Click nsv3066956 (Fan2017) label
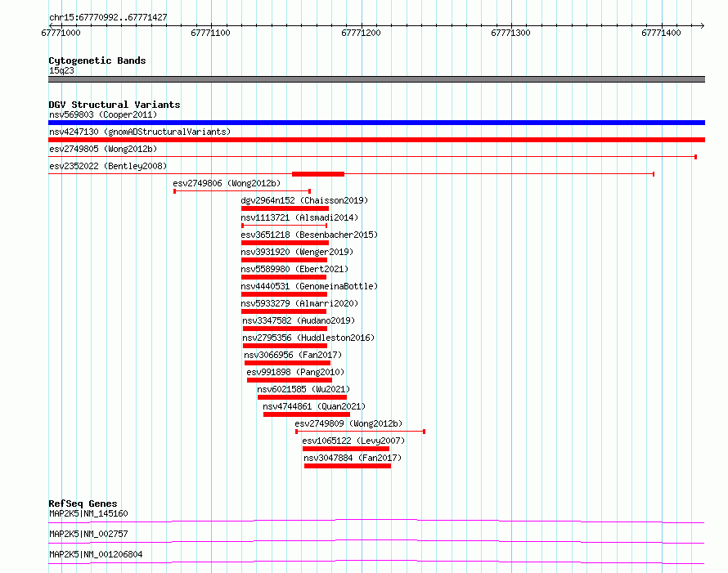Viewport: 728px width, 573px height. click(293, 355)
